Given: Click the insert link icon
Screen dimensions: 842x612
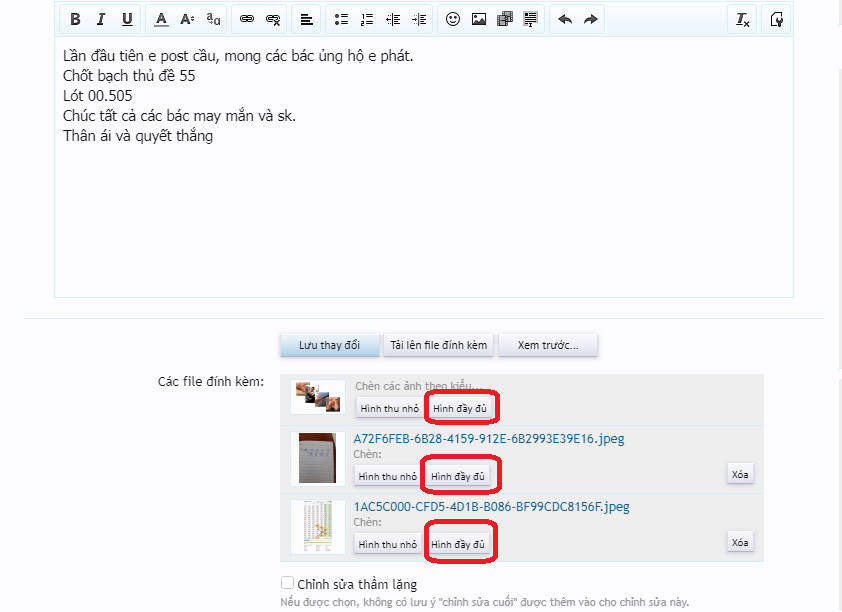Looking at the screenshot, I should [247, 20].
